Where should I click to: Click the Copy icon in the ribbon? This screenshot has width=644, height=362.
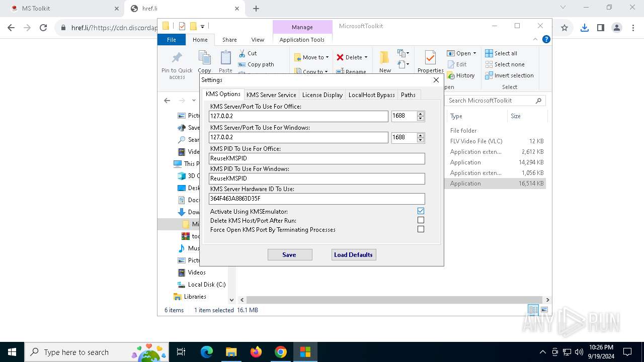(204, 57)
